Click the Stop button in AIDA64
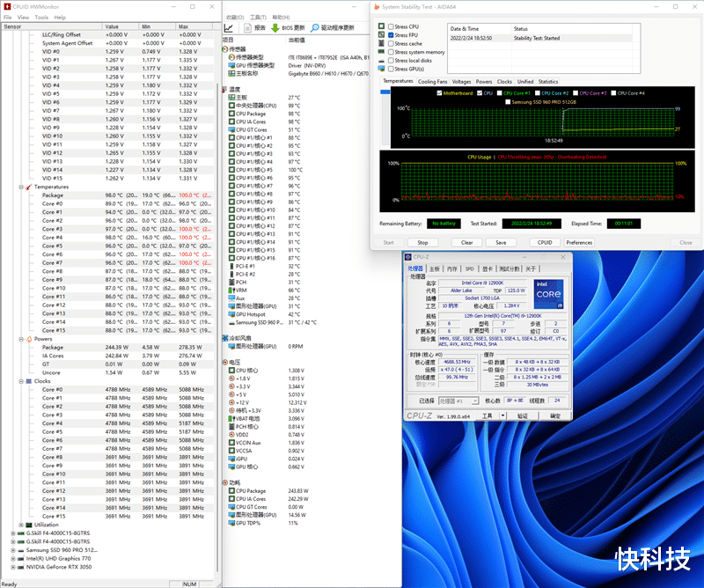Screen dimensions: 704x588 [x=422, y=242]
